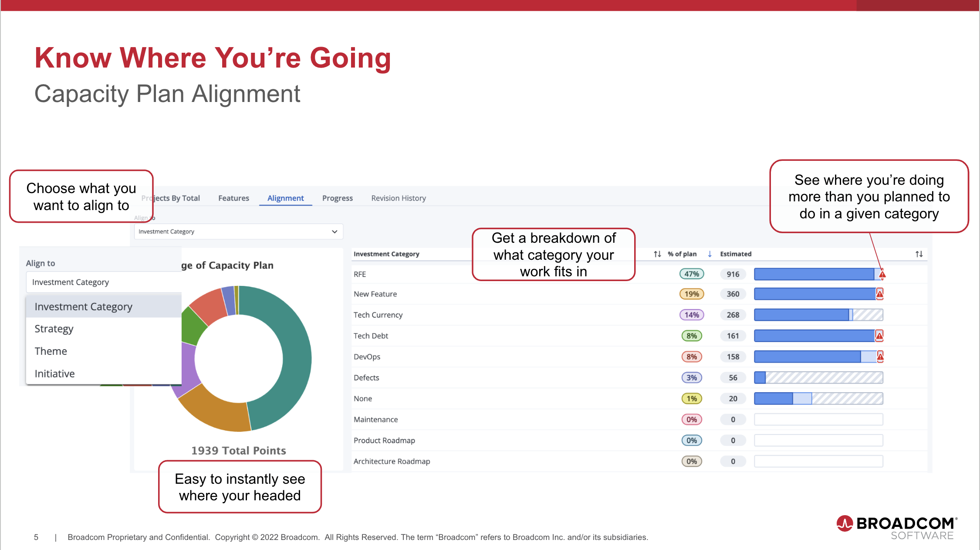Click the green 8% badge for Tech Debt
Screen dimensions: 980x550
(692, 336)
